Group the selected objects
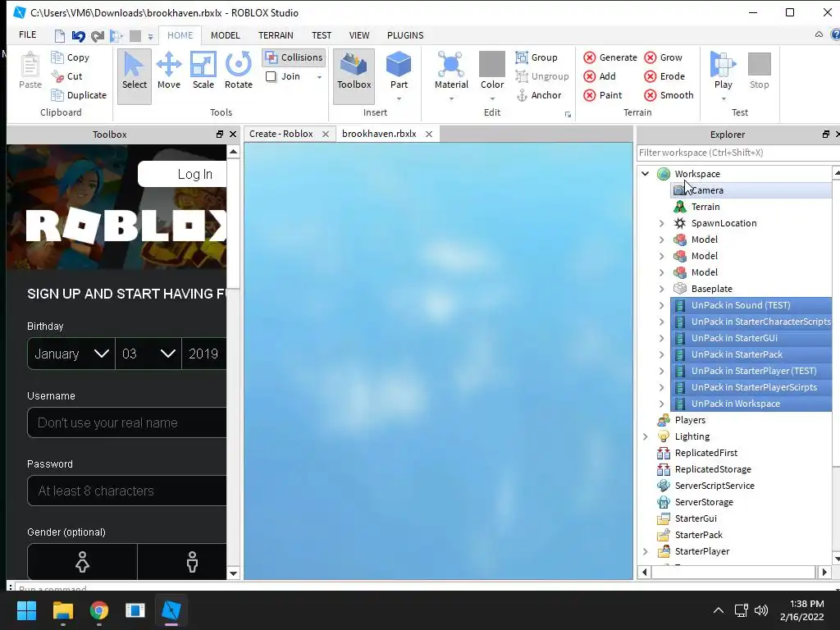Screen dimensions: 840x630 click(x=536, y=57)
